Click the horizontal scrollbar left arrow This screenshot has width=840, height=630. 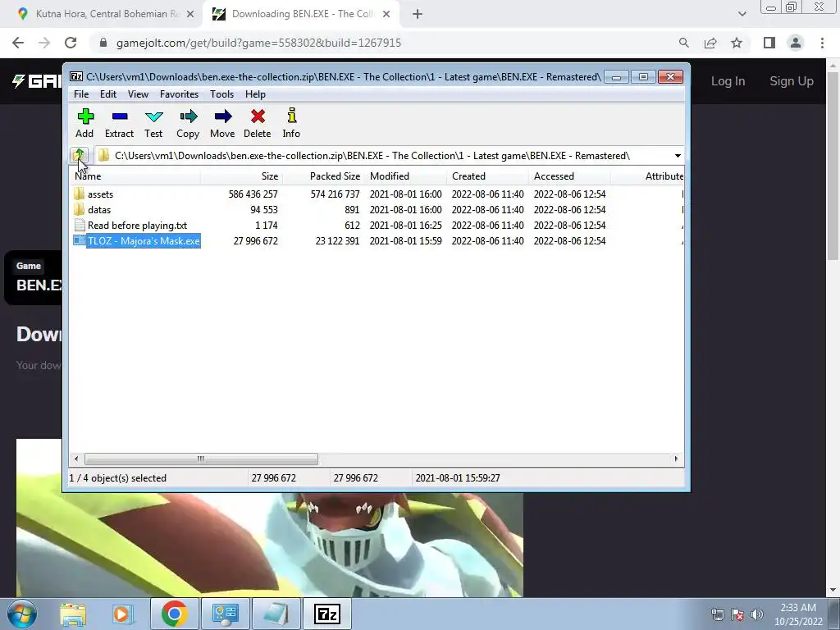pos(76,459)
